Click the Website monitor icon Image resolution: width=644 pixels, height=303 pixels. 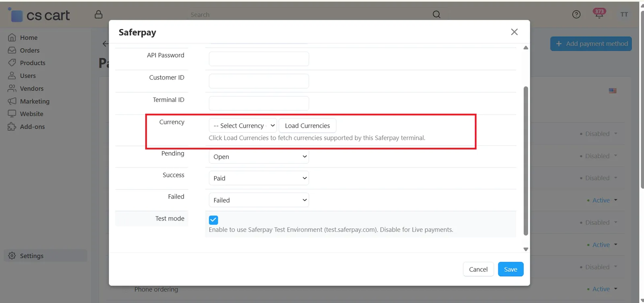tap(12, 114)
